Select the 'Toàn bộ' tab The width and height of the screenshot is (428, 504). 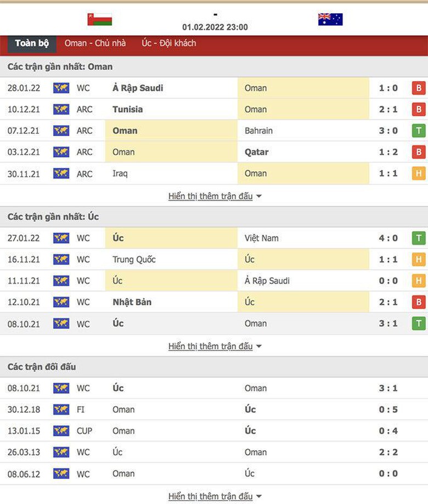(x=32, y=43)
